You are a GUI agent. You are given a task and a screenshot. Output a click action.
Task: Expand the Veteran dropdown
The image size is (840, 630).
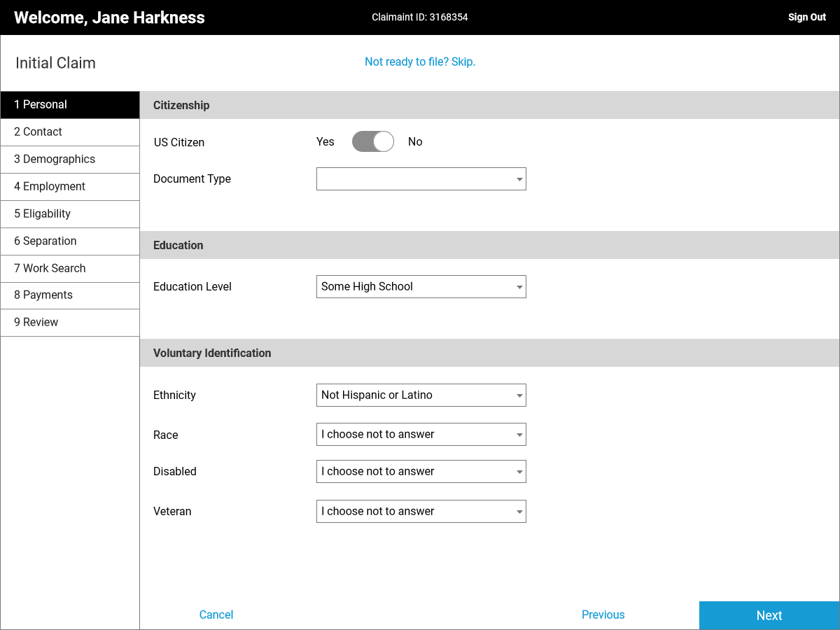click(421, 512)
